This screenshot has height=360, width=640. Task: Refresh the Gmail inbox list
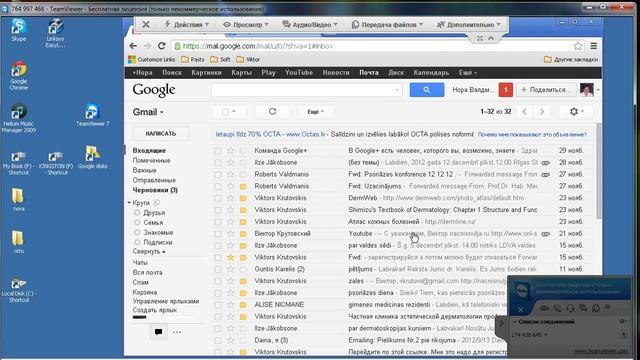pos(272,111)
